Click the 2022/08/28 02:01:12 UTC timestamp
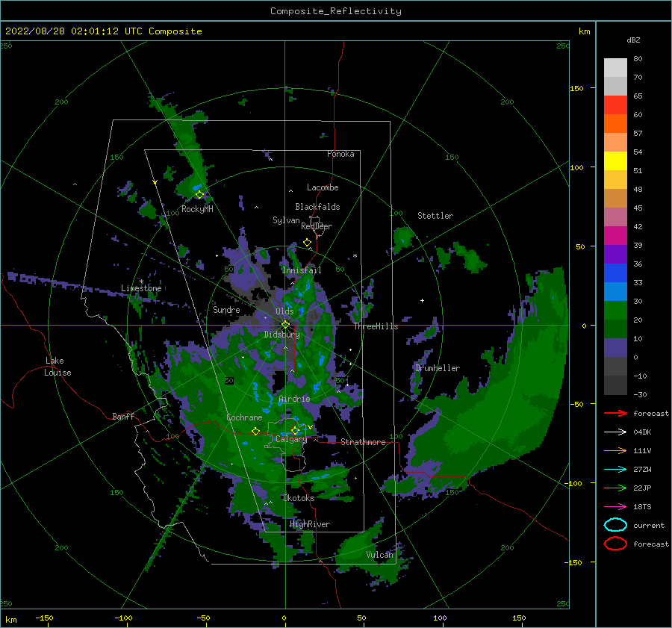Viewport: 672px width, 628px height. [103, 31]
